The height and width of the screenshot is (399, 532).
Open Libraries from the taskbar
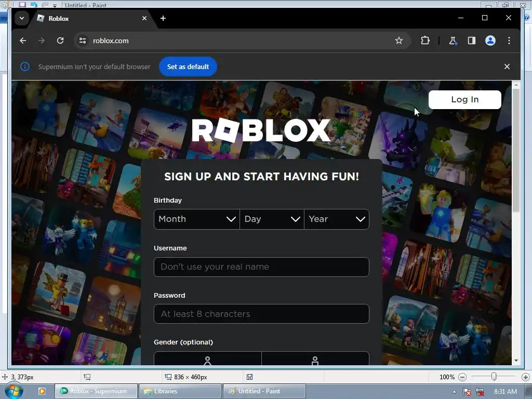(x=180, y=391)
